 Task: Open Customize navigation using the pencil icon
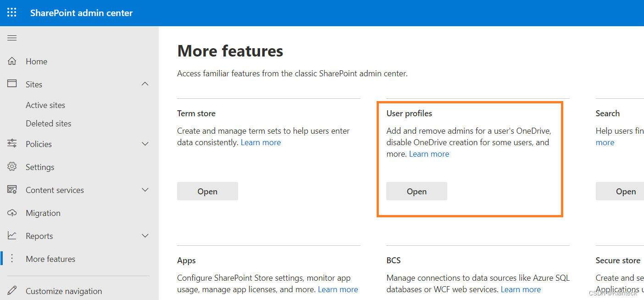pyautogui.click(x=12, y=291)
